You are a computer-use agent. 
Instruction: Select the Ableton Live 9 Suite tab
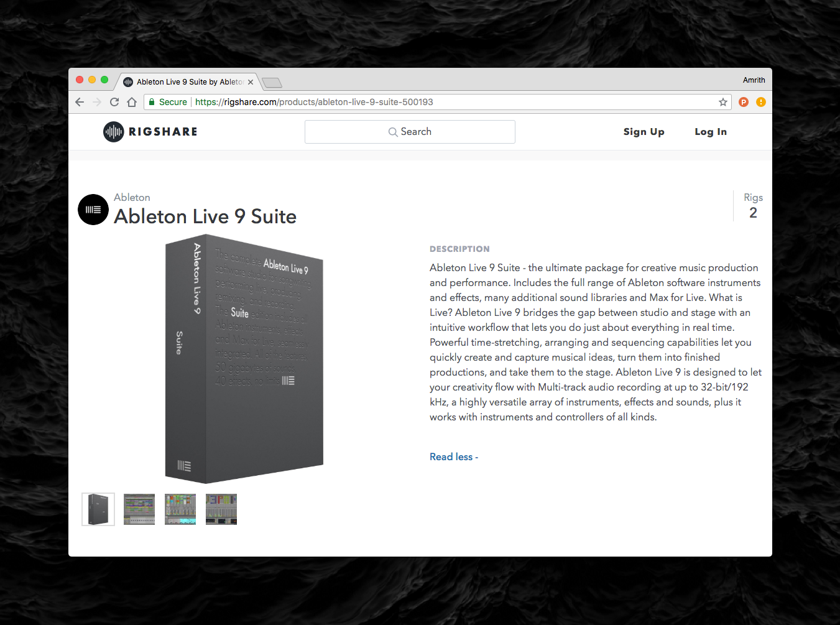[190, 82]
